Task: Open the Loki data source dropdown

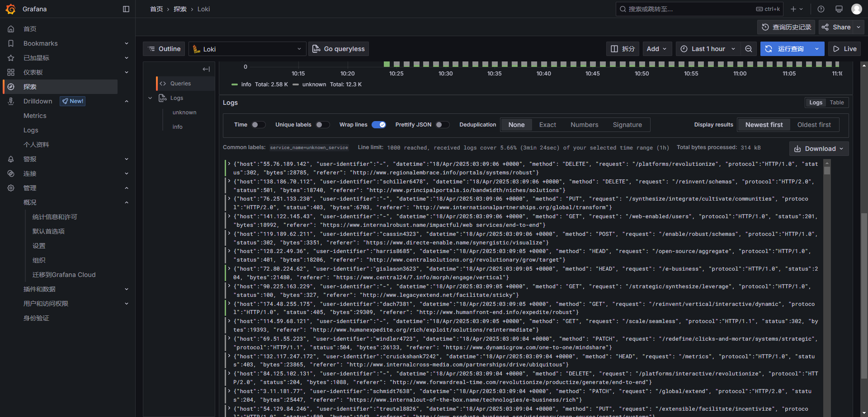Action: coord(247,49)
